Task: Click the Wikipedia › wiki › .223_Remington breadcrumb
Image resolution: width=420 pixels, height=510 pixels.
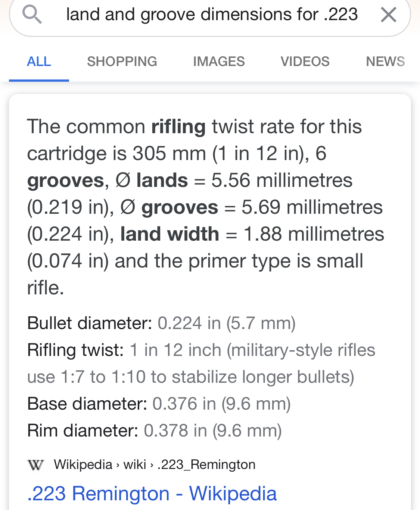Action: [x=155, y=464]
